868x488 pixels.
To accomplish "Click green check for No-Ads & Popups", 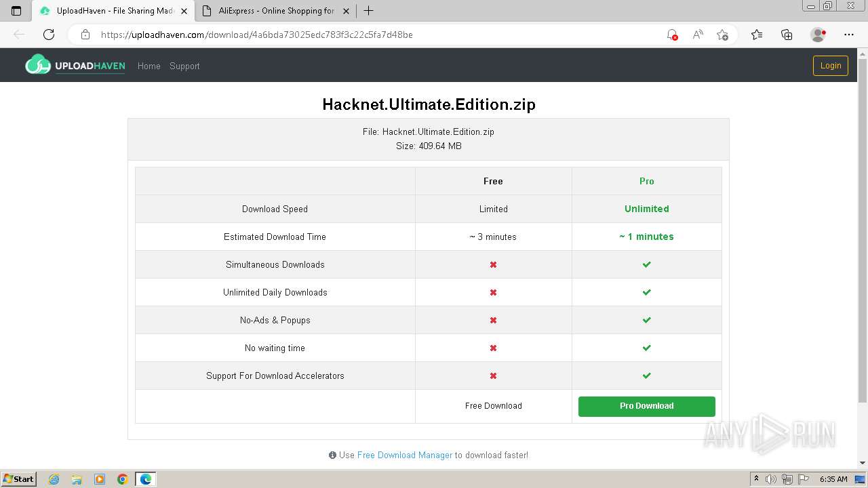I will point(646,320).
